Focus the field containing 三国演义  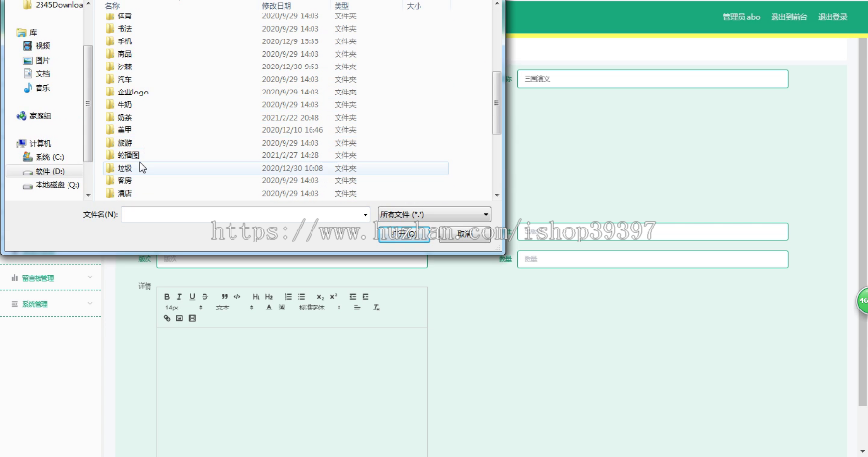pos(653,78)
